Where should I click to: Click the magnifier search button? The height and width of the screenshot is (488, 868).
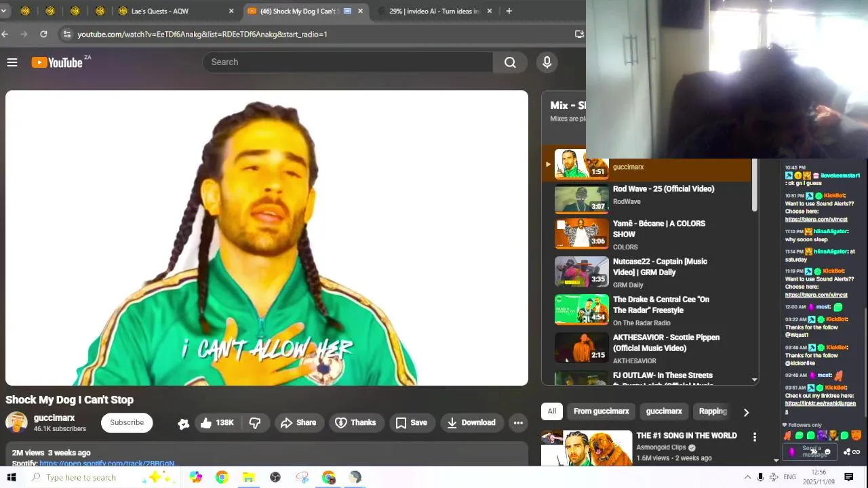pos(510,62)
